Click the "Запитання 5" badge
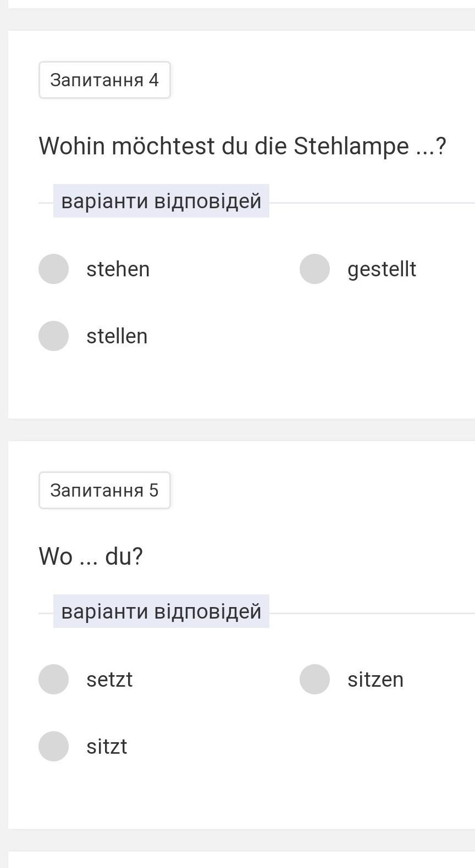Image resolution: width=475 pixels, height=868 pixels. [104, 490]
